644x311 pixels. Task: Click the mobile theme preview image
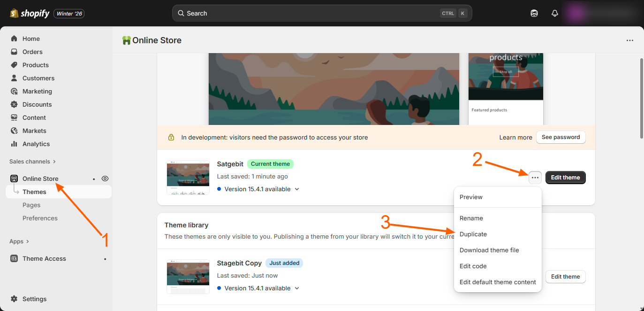pyautogui.click(x=506, y=89)
